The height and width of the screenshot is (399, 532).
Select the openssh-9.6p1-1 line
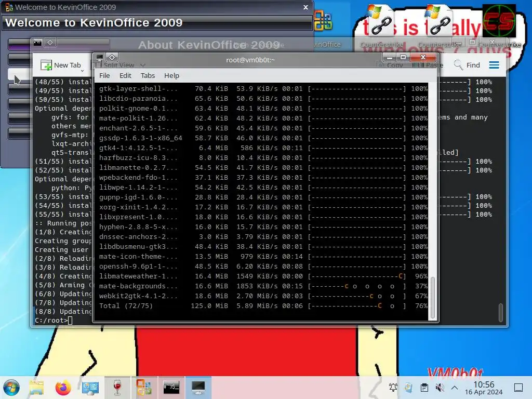(x=263, y=267)
